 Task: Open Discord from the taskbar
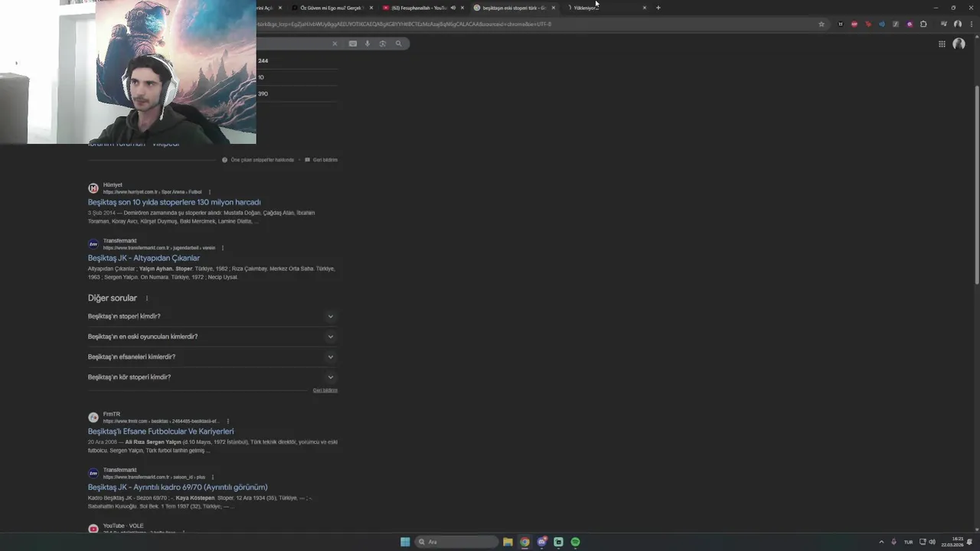point(542,542)
